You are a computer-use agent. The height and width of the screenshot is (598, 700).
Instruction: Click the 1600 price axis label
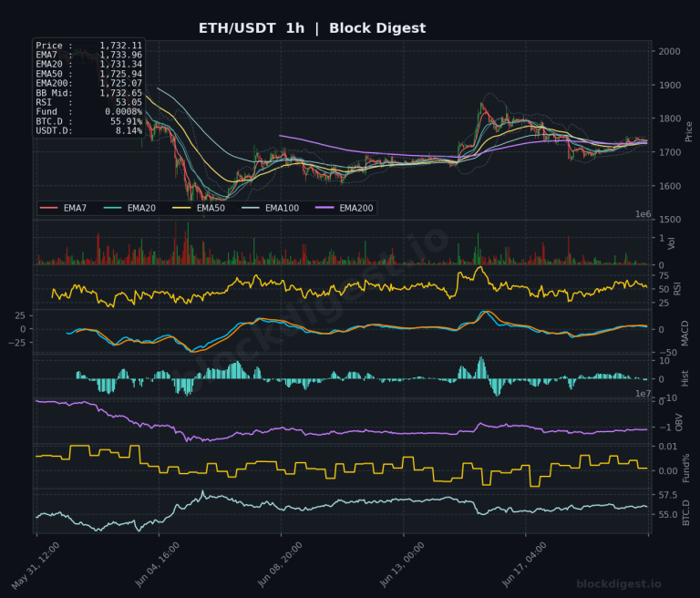pyautogui.click(x=670, y=186)
